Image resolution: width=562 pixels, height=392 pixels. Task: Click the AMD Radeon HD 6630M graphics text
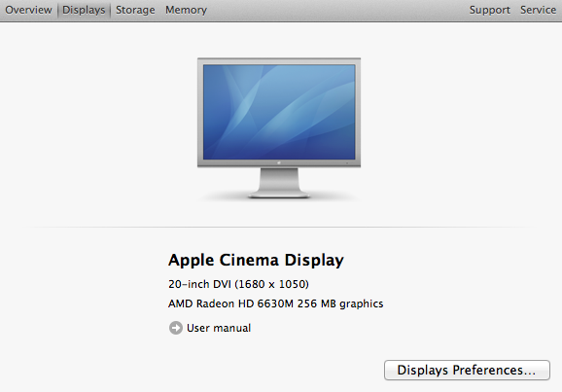(x=275, y=303)
